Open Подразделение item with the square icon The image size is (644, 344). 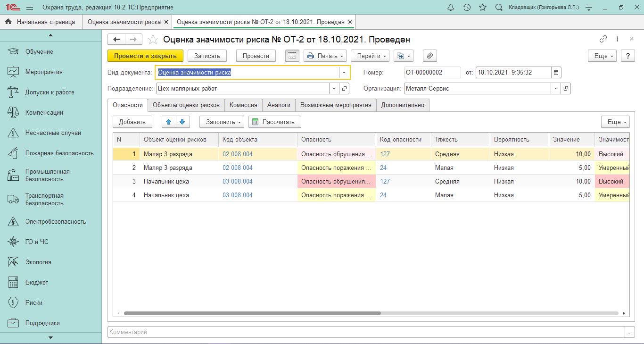[x=344, y=88]
